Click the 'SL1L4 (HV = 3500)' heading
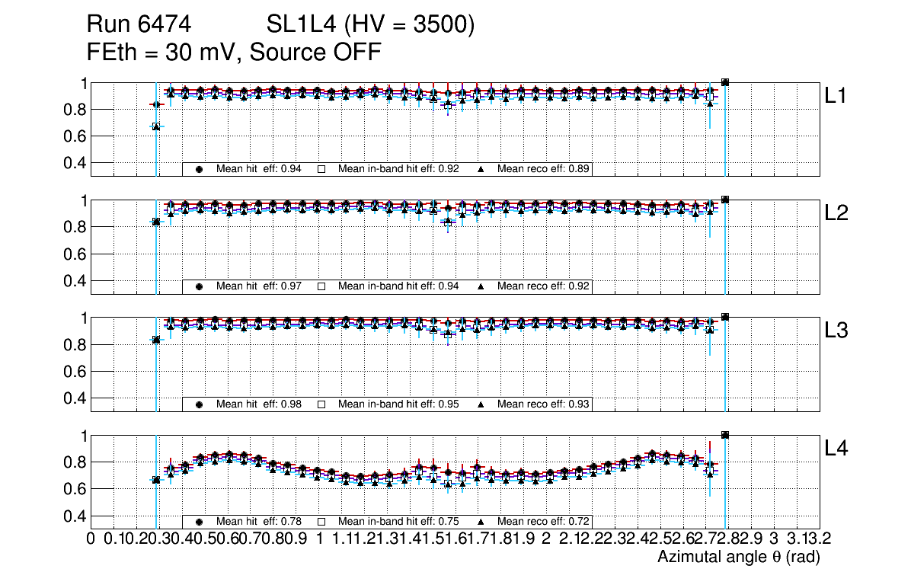Screen dimensions: 911x588 tap(371, 25)
